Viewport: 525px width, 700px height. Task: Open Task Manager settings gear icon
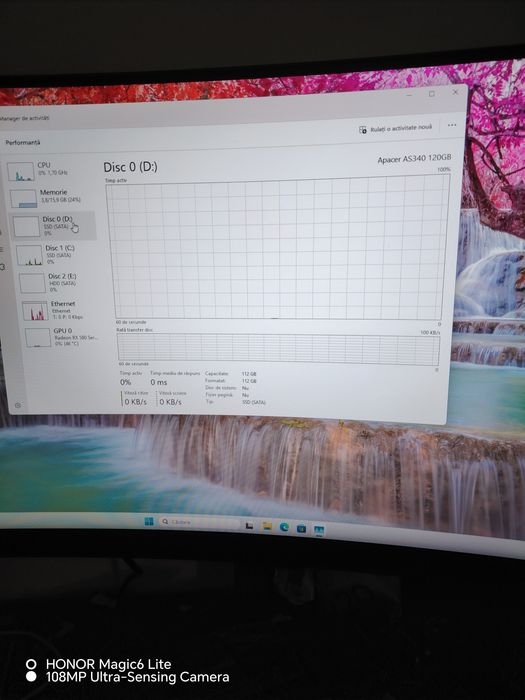coord(18,405)
